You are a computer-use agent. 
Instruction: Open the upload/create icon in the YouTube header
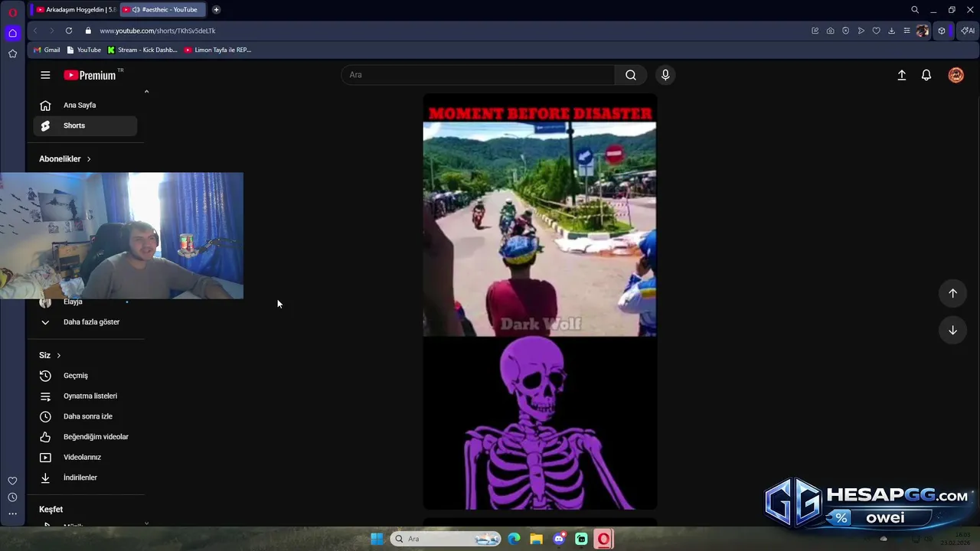click(x=902, y=75)
